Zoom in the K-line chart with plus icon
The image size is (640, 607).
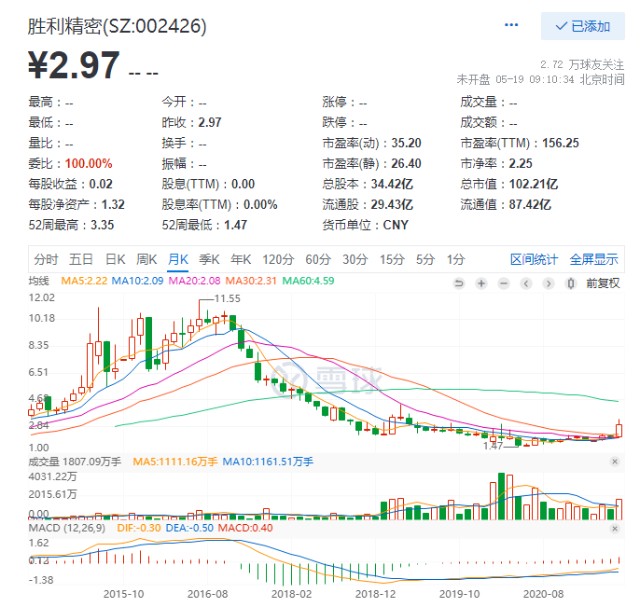pos(482,283)
